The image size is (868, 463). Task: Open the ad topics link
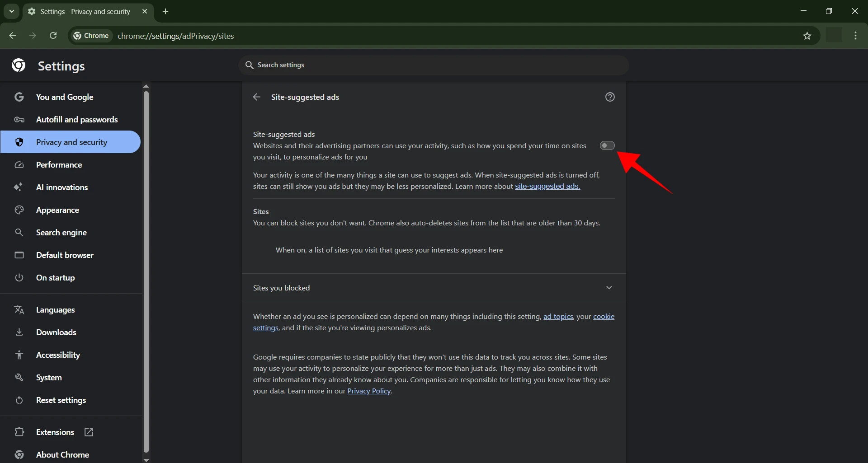pos(558,317)
